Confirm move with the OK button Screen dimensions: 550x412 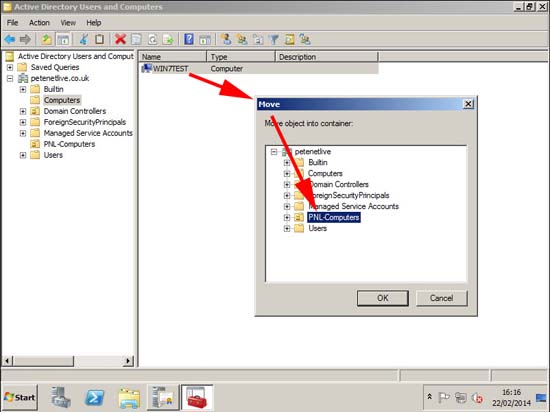click(383, 298)
